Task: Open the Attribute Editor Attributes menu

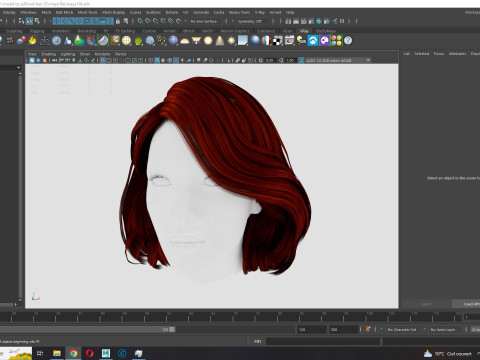Action: point(457,53)
